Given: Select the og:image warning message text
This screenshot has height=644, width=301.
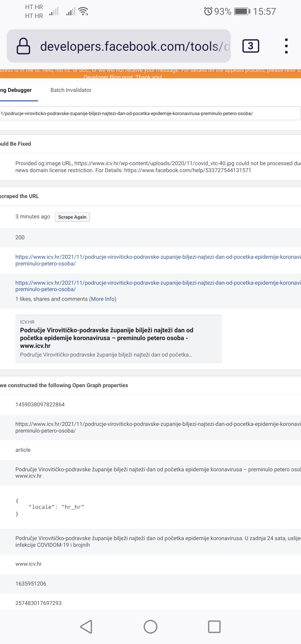Looking at the screenshot, I should click(158, 167).
